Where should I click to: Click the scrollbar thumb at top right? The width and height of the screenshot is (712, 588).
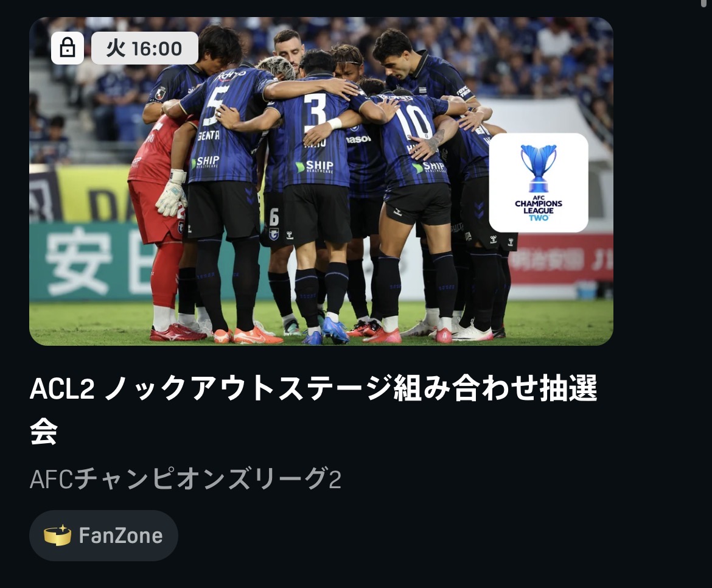[x=706, y=2]
